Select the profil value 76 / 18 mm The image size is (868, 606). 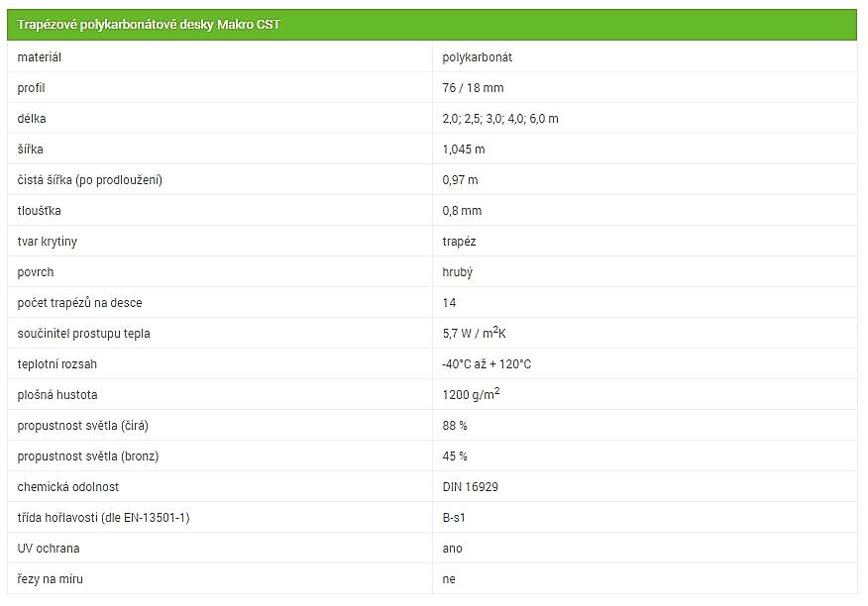(473, 87)
